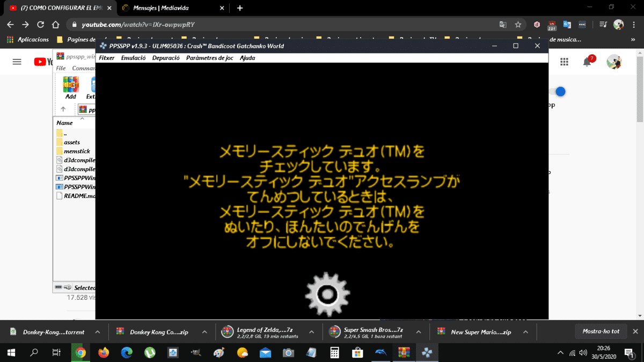Expand options for Super Smash Bros download
The height and width of the screenshot is (362, 644).
[x=418, y=332]
